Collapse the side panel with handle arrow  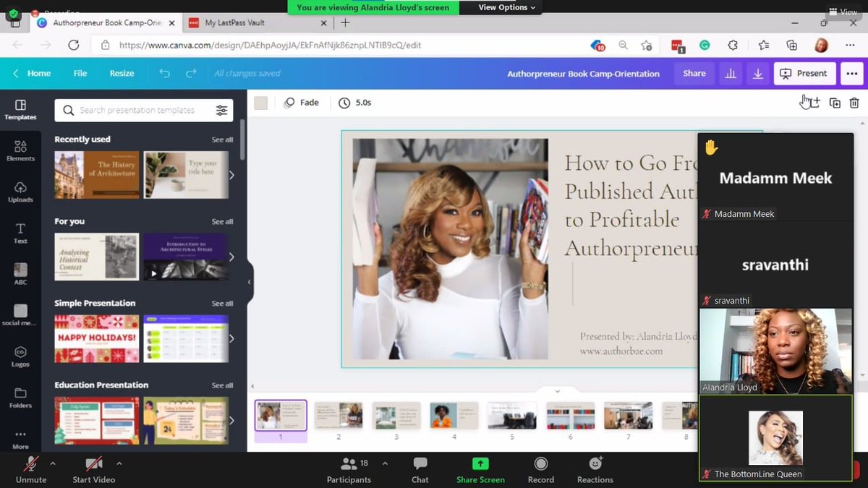(250, 282)
